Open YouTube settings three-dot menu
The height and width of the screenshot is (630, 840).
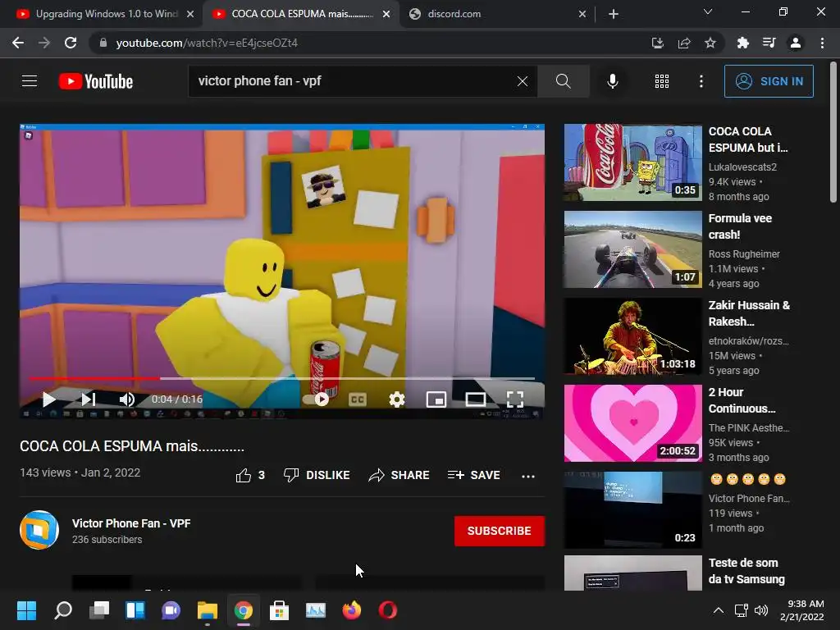[x=701, y=81]
